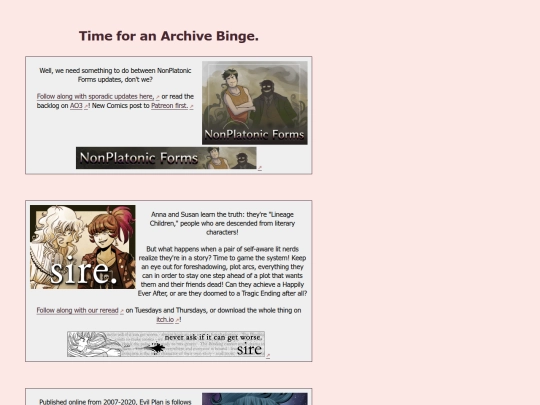Open the "Follow along with sporadic updates here" link
The height and width of the screenshot is (405, 540).
pyautogui.click(x=95, y=96)
